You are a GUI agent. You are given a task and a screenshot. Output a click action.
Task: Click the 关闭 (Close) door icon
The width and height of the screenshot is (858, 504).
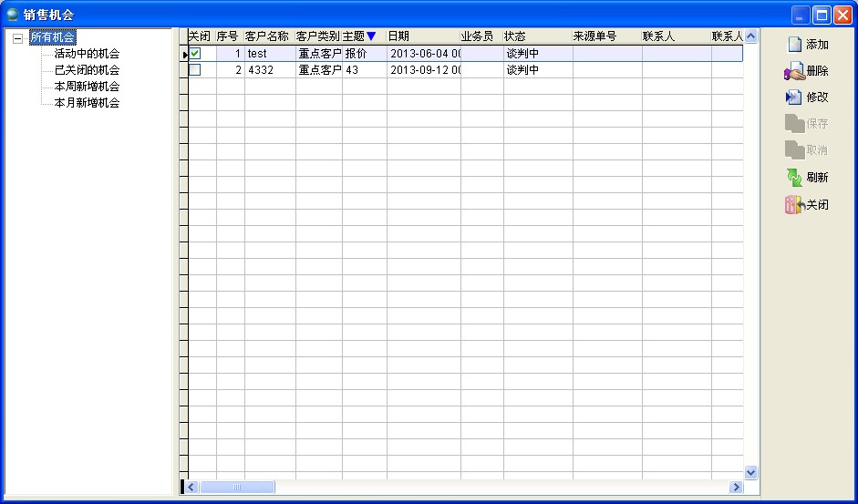[794, 205]
